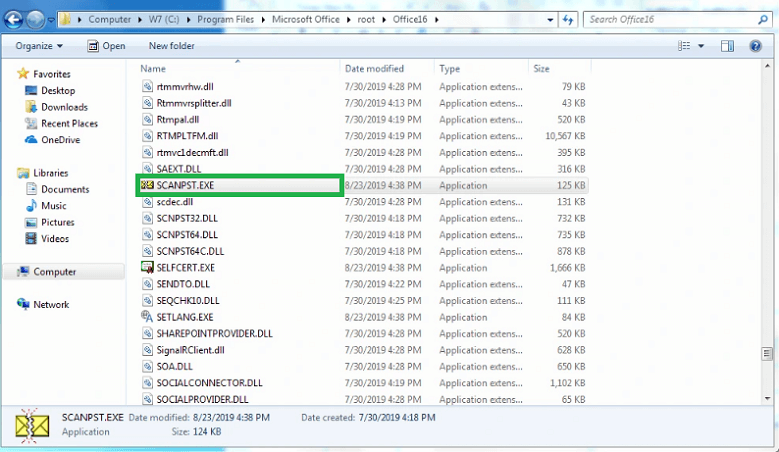Go back with the Back arrow button

13,19
